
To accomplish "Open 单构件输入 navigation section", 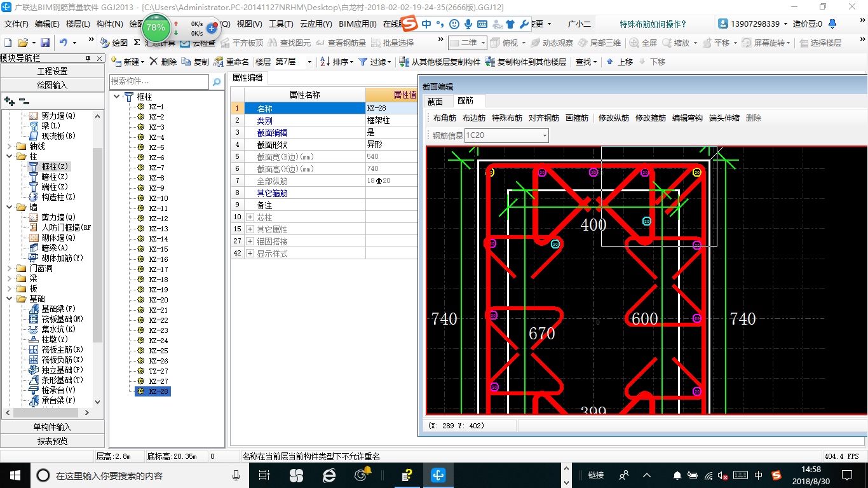I will pos(53,427).
